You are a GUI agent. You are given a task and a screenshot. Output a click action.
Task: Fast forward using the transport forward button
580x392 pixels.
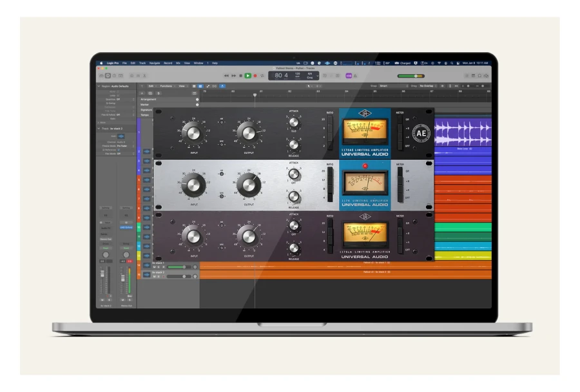[x=234, y=76]
